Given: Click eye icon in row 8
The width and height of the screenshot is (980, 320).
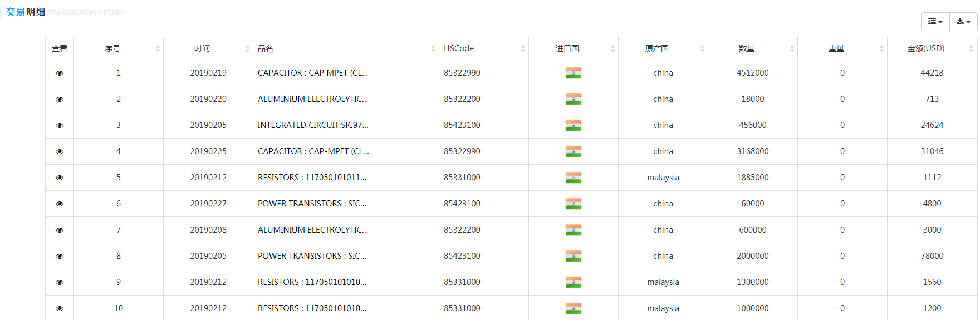Looking at the screenshot, I should [60, 256].
